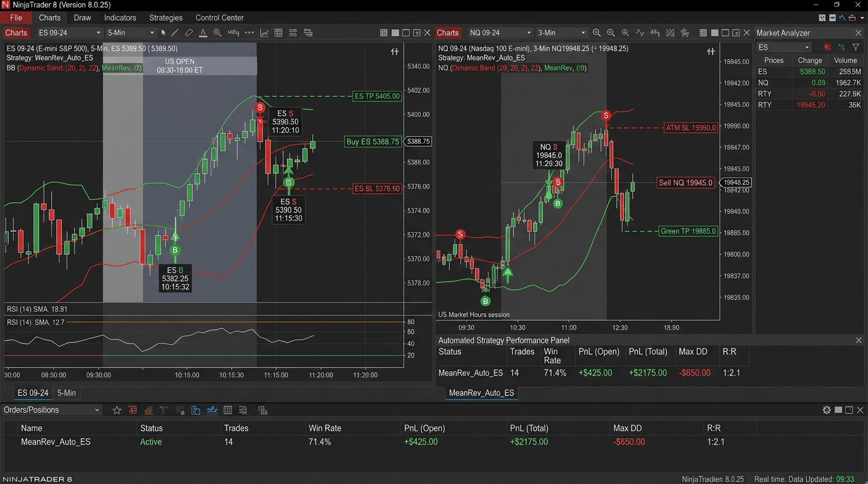
Task: Open the Draw menu
Action: click(83, 18)
